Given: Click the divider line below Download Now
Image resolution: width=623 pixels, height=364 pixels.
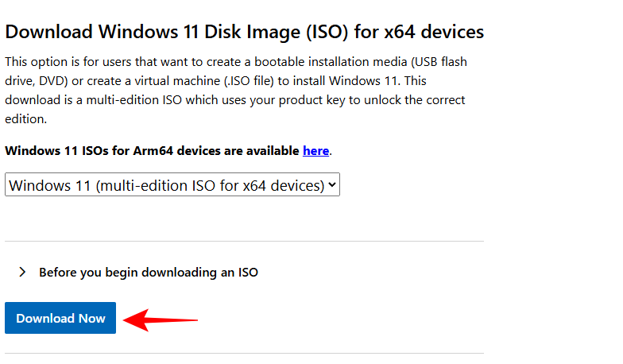Looking at the screenshot, I should point(244,353).
